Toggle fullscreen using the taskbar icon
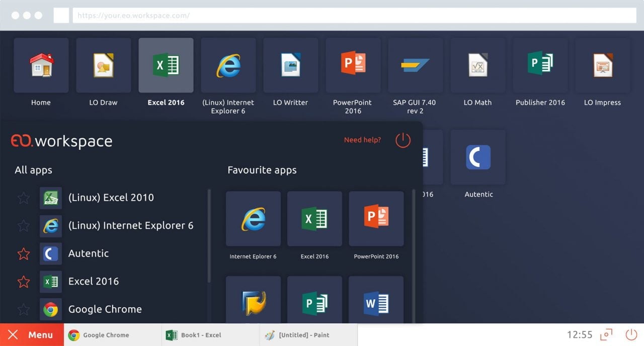The width and height of the screenshot is (644, 346). (606, 334)
